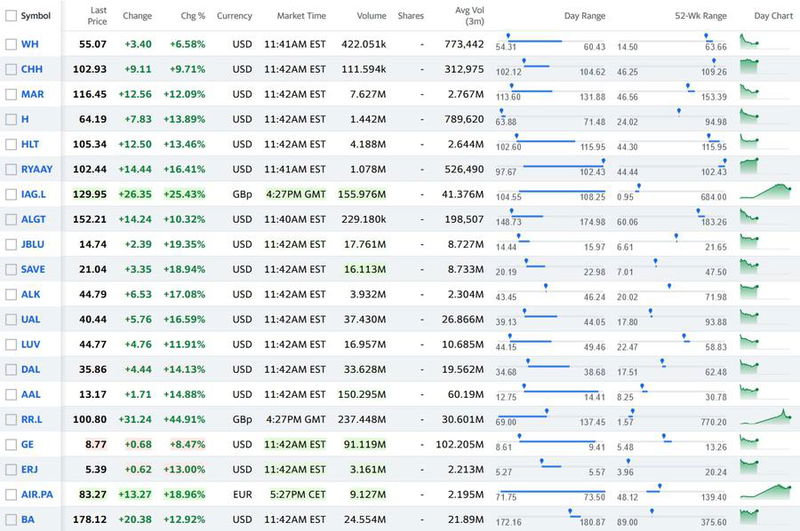The image size is (800, 531).
Task: Select the GE row checkbox
Action: click(x=11, y=445)
